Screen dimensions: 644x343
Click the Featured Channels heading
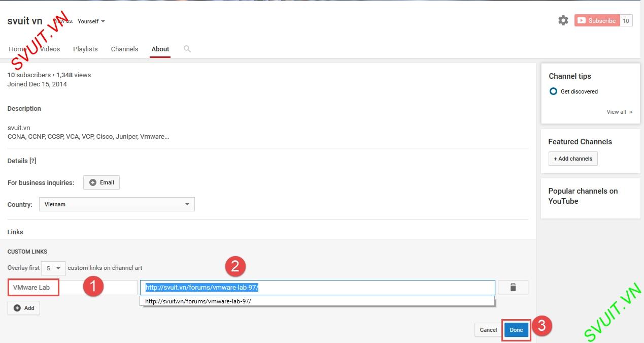(580, 142)
